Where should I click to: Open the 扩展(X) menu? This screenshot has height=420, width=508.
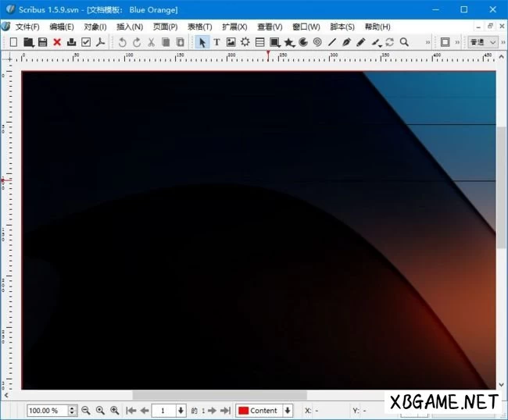234,27
